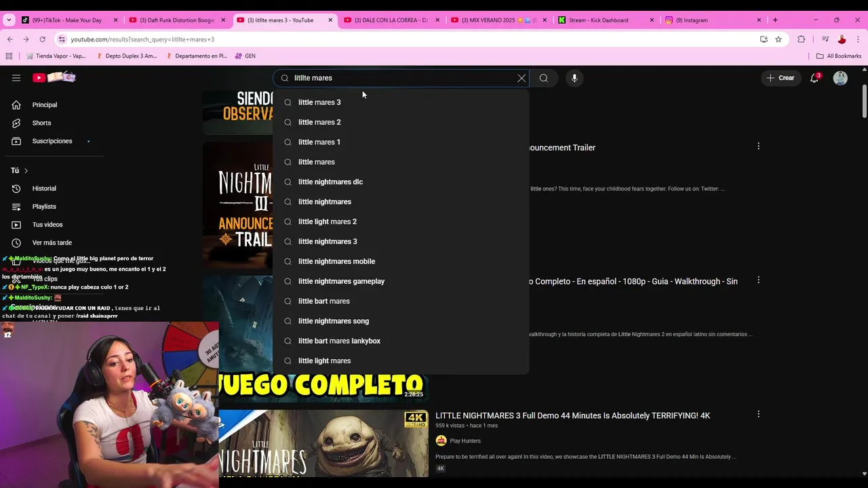This screenshot has height=488, width=868.
Task: Click the magnifier search button
Action: pos(544,78)
